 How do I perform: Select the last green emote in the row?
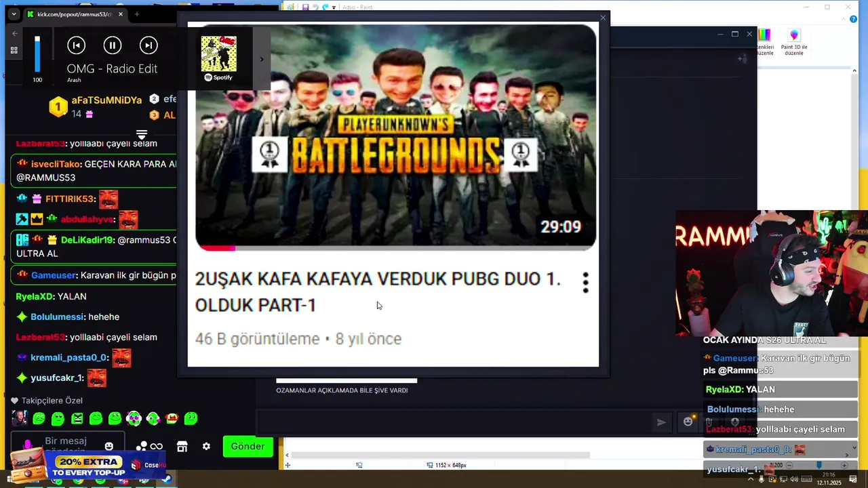[x=191, y=419]
